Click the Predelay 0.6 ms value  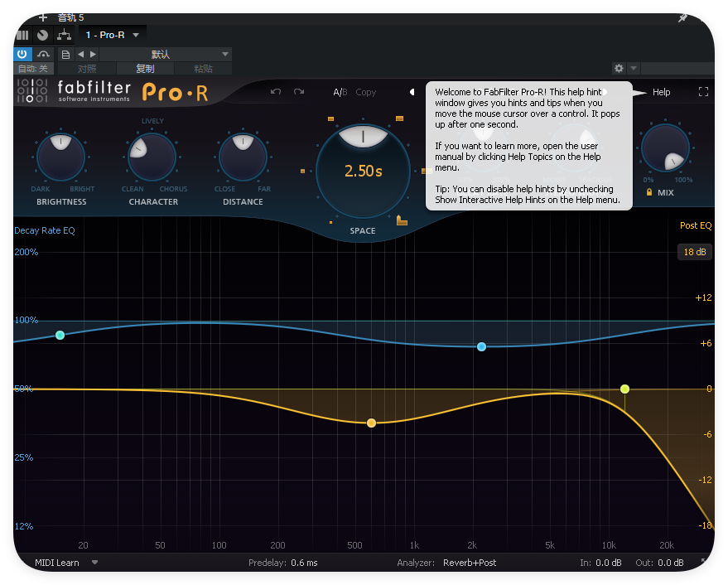coord(304,563)
